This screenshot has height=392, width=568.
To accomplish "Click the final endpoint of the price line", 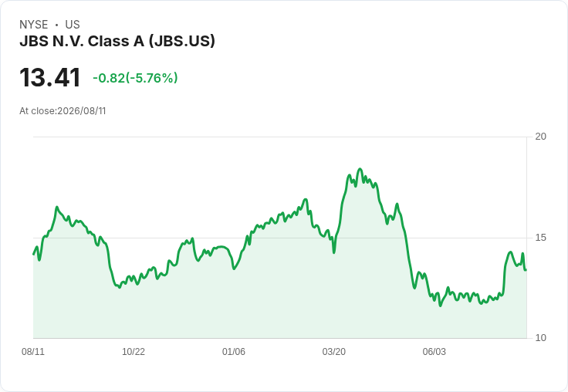I will point(526,269).
